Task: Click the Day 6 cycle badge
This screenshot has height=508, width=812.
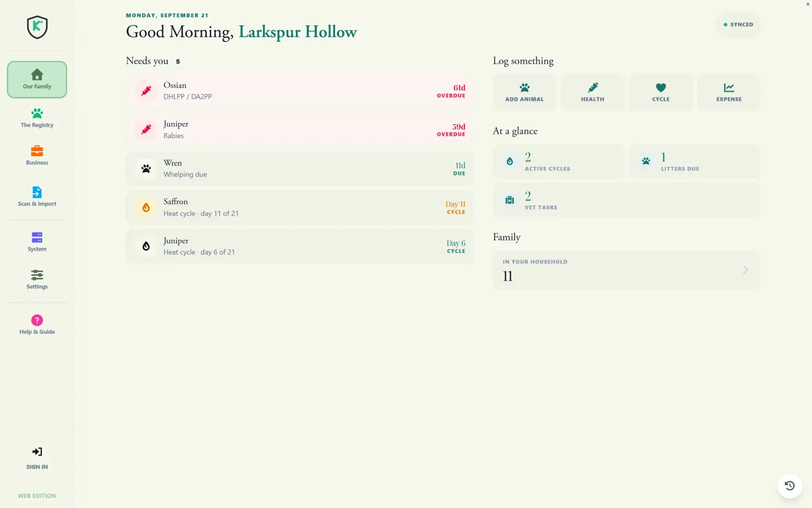Action: (x=456, y=247)
